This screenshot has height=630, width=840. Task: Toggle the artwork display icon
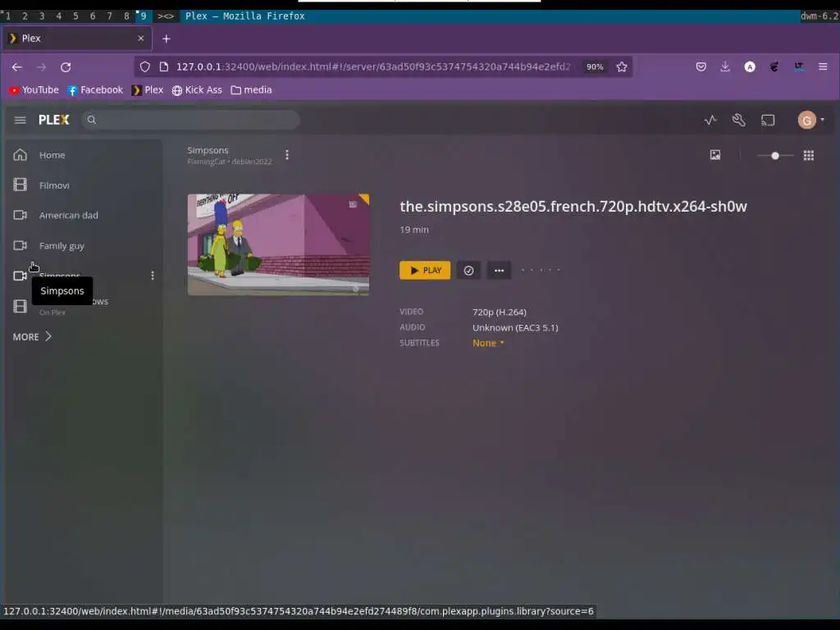pos(715,155)
